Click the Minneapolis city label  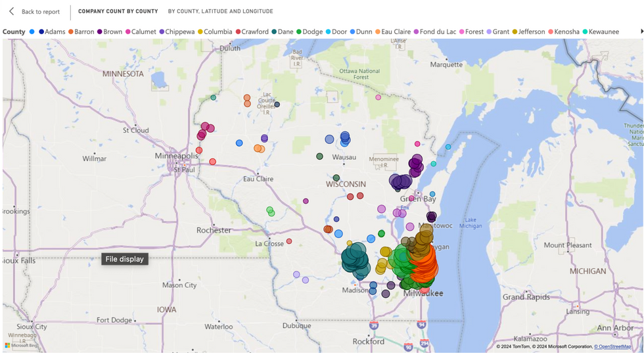pyautogui.click(x=177, y=156)
